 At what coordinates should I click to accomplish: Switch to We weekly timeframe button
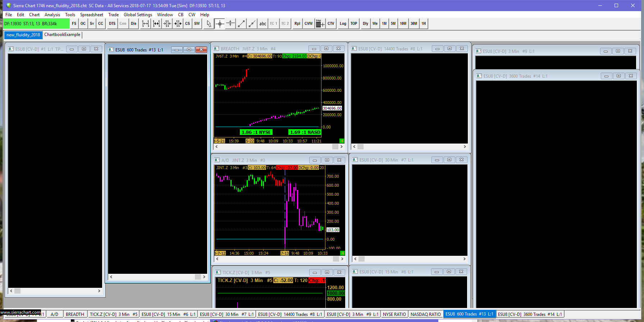pyautogui.click(x=375, y=24)
